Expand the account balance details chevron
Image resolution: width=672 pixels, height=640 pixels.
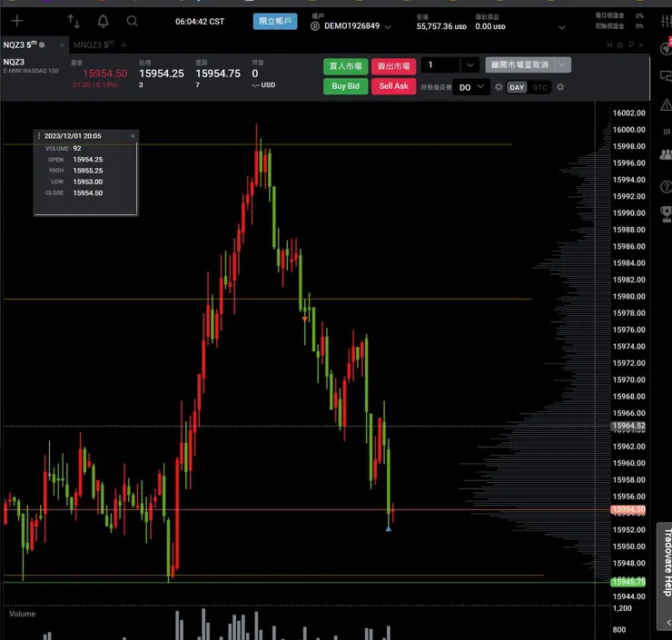coord(561,27)
